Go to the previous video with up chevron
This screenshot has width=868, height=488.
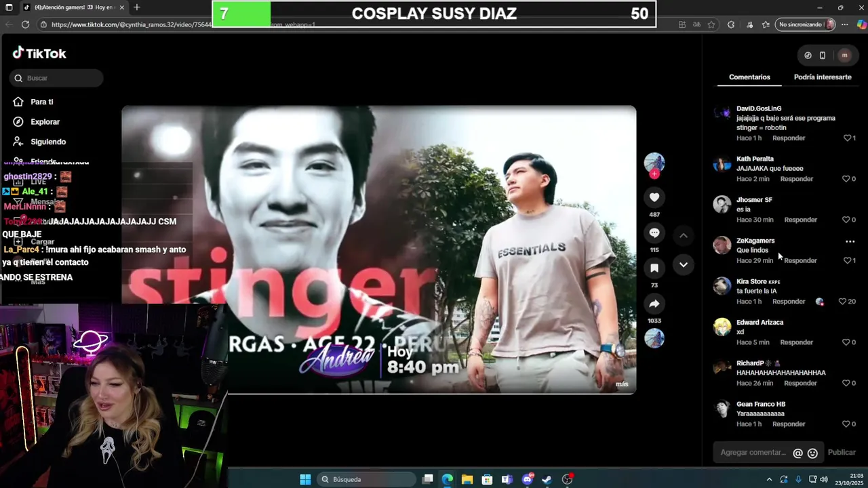[684, 235]
